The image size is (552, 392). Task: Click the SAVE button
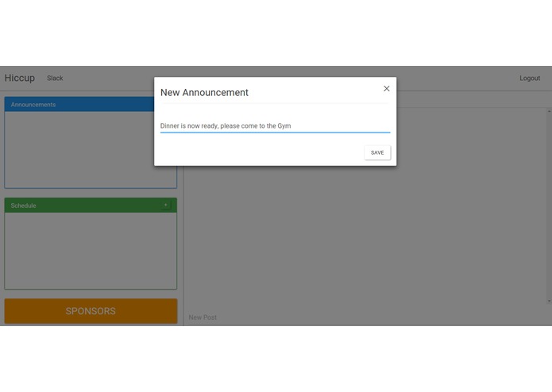tap(377, 152)
